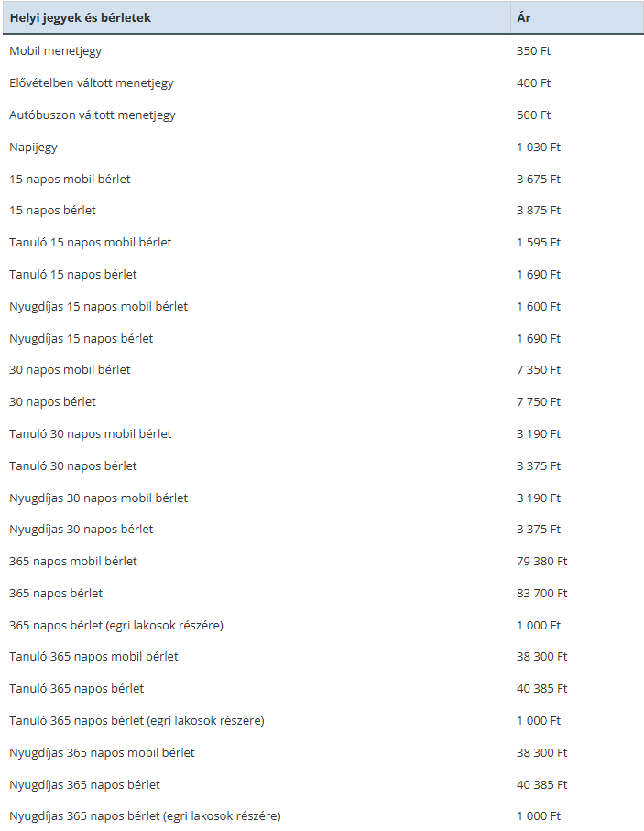Click the 'Helyi jegyek és bérletek' column header

pyautogui.click(x=257, y=17)
